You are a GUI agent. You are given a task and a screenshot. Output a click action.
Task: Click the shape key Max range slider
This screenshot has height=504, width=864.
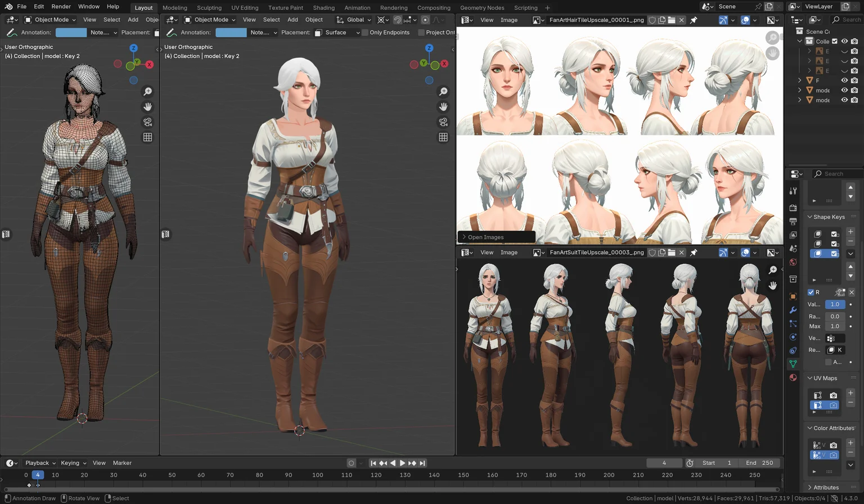(835, 326)
